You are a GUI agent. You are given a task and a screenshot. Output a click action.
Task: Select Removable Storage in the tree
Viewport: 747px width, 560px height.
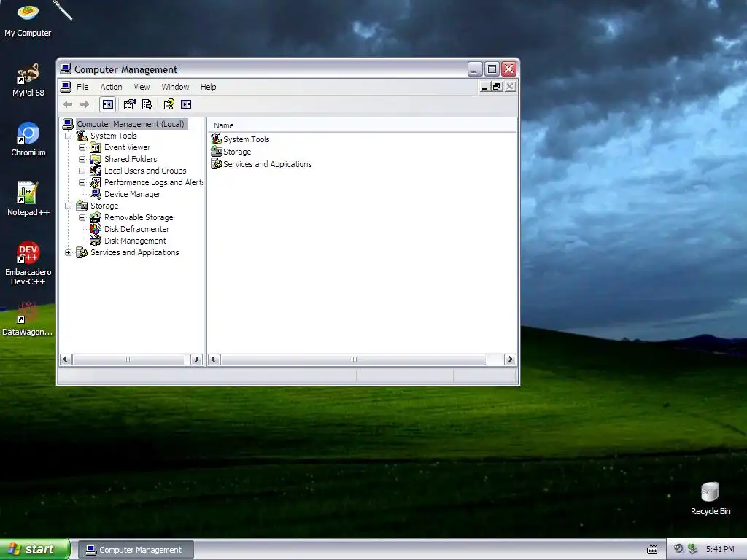[x=139, y=217]
